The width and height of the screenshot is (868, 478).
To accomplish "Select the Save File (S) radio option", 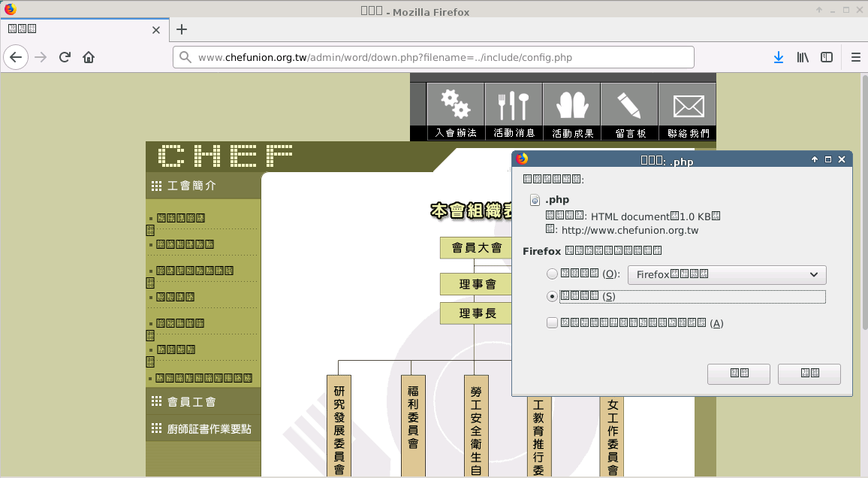I will coord(552,296).
